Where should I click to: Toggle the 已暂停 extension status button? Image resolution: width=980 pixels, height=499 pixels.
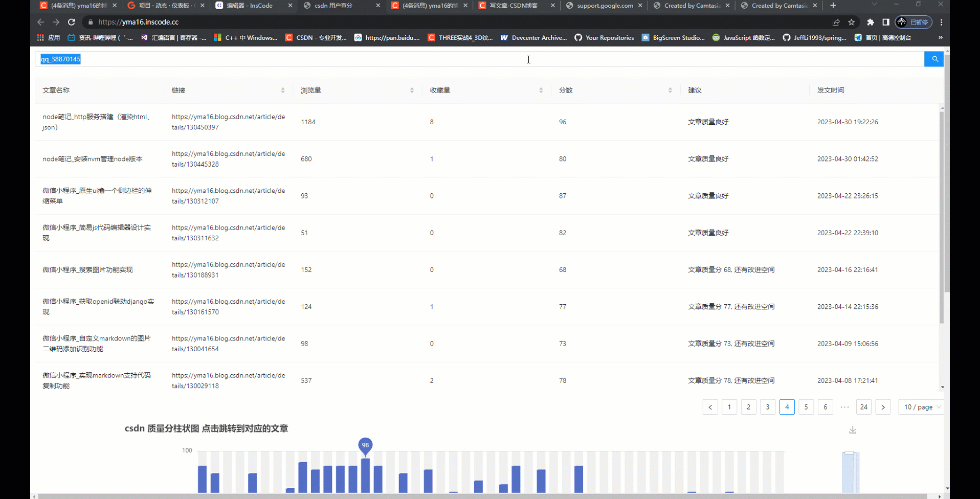[915, 22]
